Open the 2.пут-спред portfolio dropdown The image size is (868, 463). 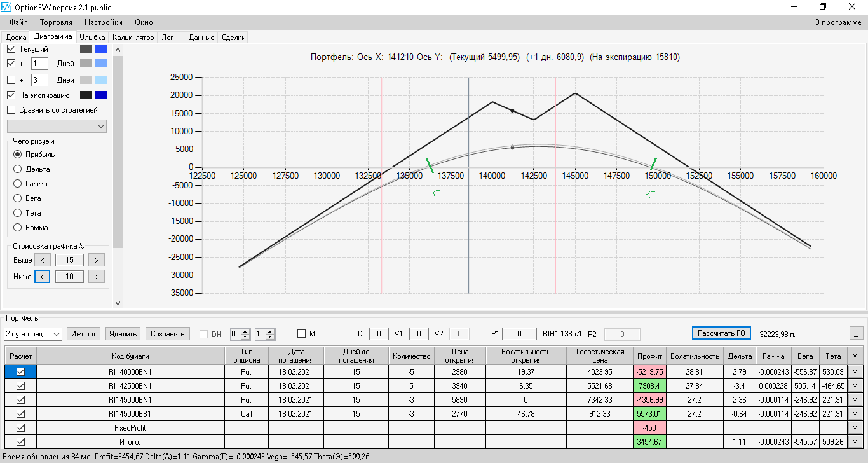pos(32,334)
